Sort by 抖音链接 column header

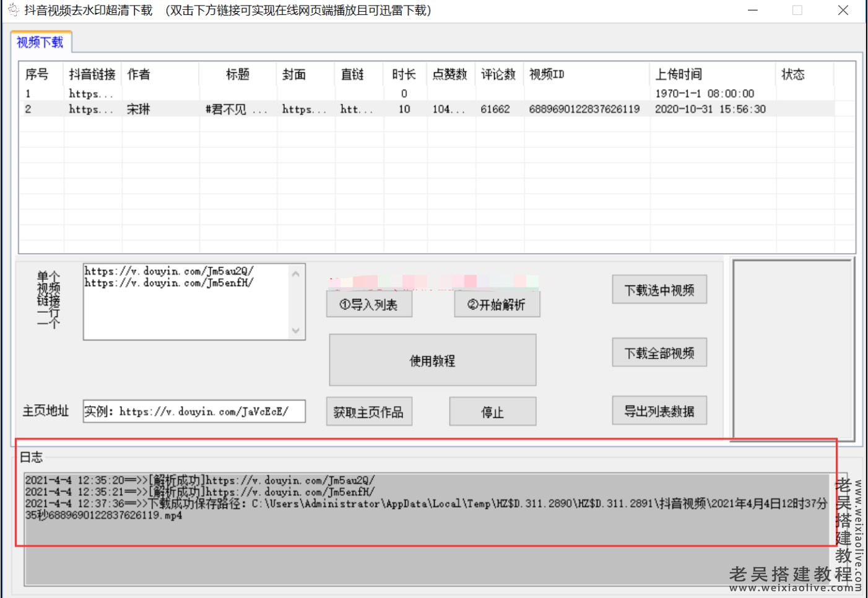click(x=92, y=74)
